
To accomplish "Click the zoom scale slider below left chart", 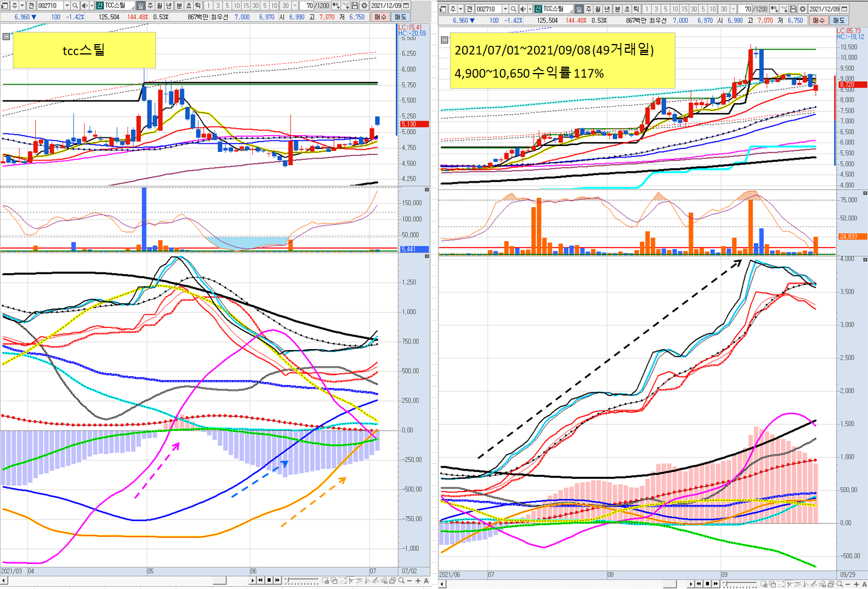I will 302,580.
